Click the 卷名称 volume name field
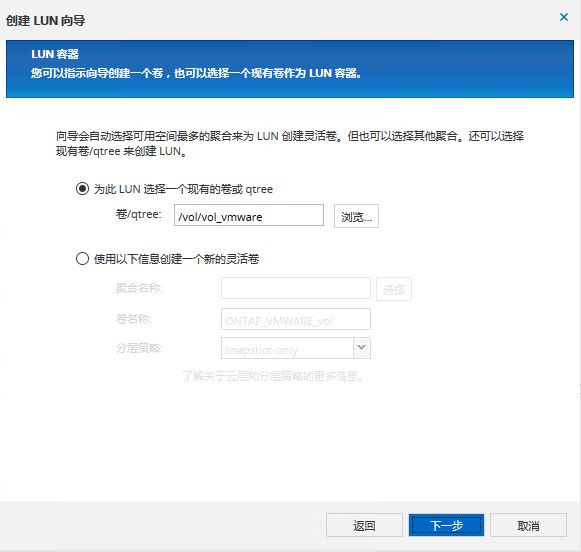This screenshot has width=581, height=552. 296,319
